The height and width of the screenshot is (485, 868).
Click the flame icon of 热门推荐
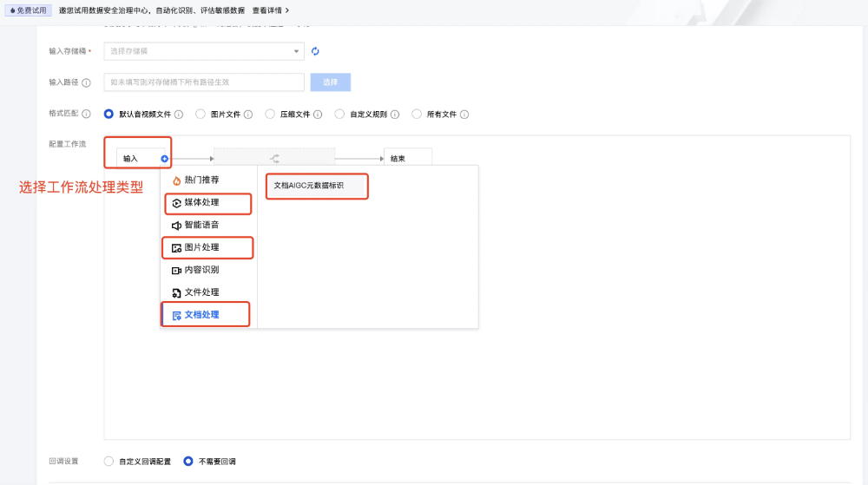coord(176,180)
